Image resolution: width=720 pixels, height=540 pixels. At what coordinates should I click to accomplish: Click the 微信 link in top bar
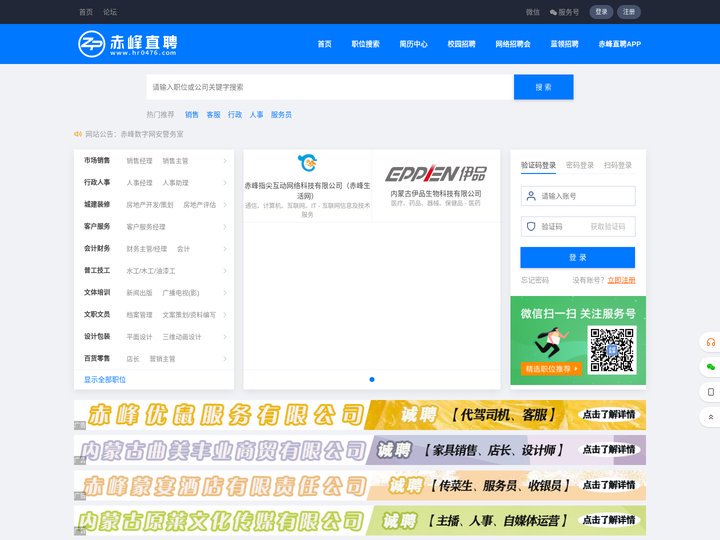(x=533, y=12)
